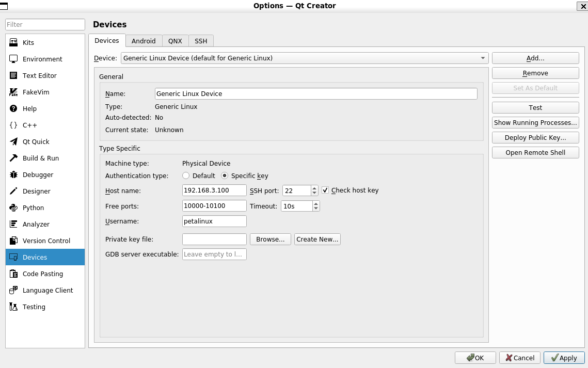Click Open Remote Shell button
588x368 pixels.
click(x=535, y=153)
